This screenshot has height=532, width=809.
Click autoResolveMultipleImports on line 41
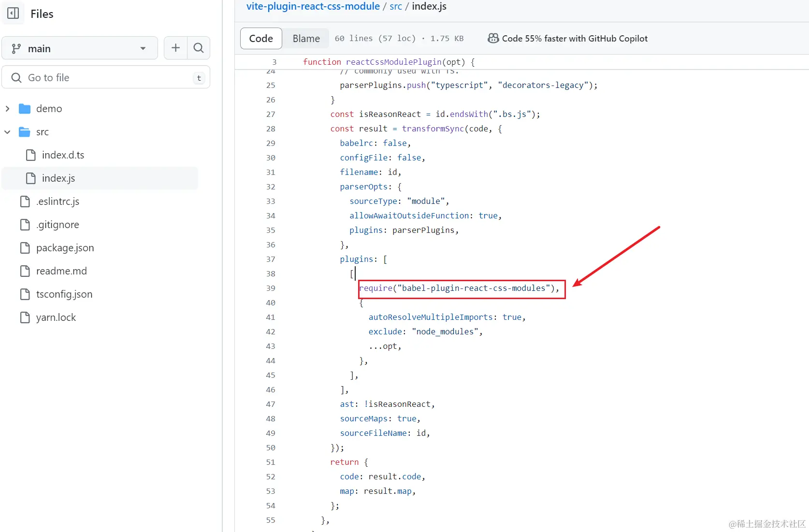click(430, 317)
